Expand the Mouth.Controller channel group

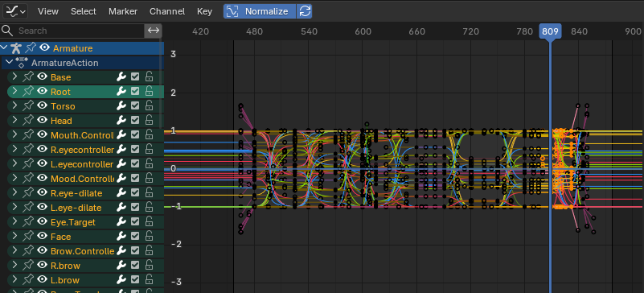click(x=14, y=134)
